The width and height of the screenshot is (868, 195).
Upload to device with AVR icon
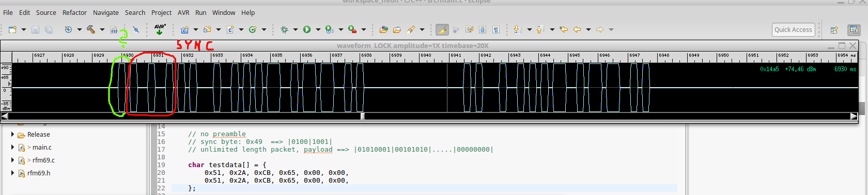coord(160,29)
